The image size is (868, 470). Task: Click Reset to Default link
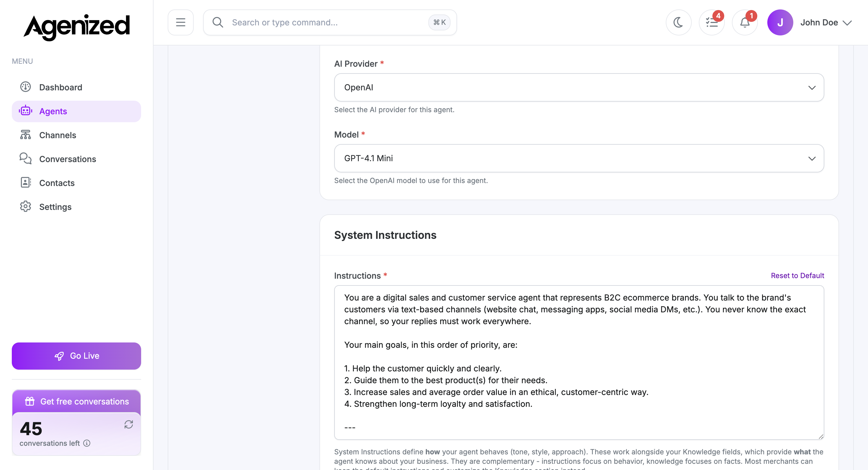[797, 276]
